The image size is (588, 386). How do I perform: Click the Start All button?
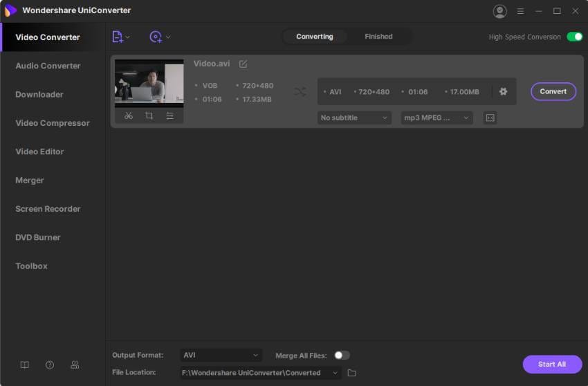click(552, 365)
